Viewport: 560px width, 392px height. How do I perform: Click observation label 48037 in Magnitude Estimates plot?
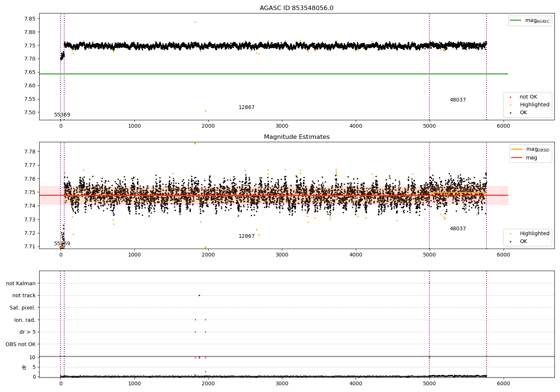[458, 229]
